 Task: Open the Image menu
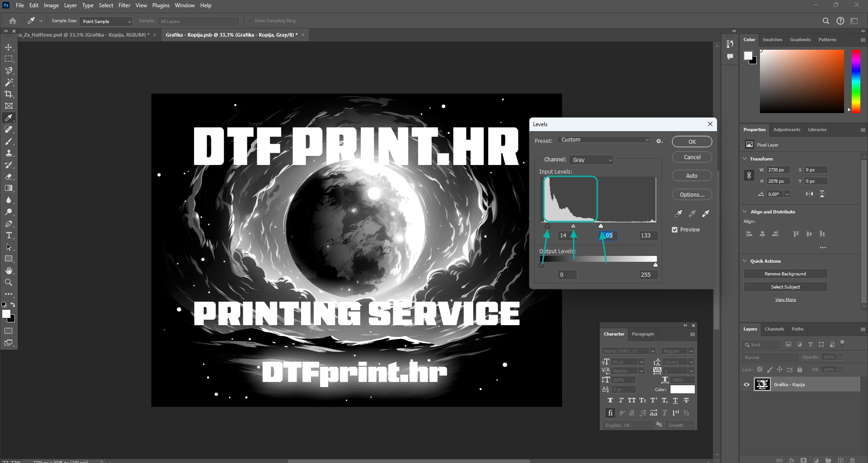[51, 5]
